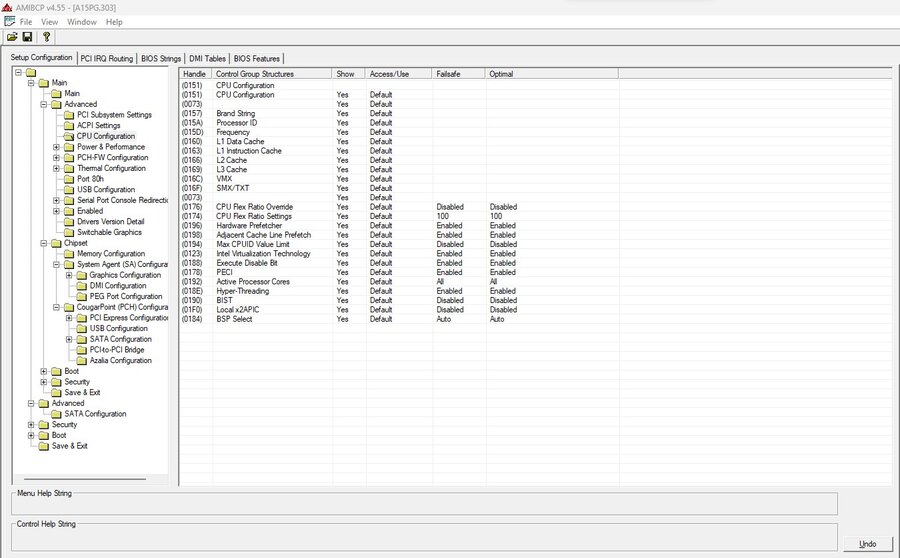Open the Window menu
This screenshot has width=900, height=558.
tap(82, 22)
